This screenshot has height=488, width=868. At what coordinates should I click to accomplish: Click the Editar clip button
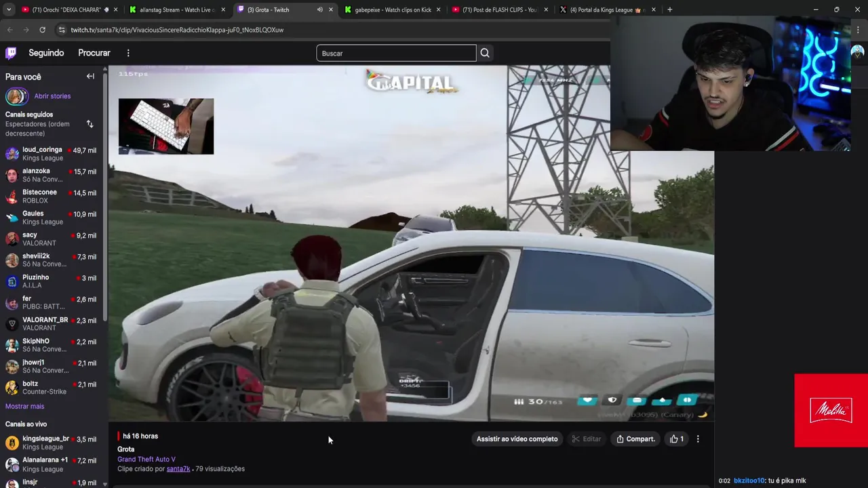[586, 439]
